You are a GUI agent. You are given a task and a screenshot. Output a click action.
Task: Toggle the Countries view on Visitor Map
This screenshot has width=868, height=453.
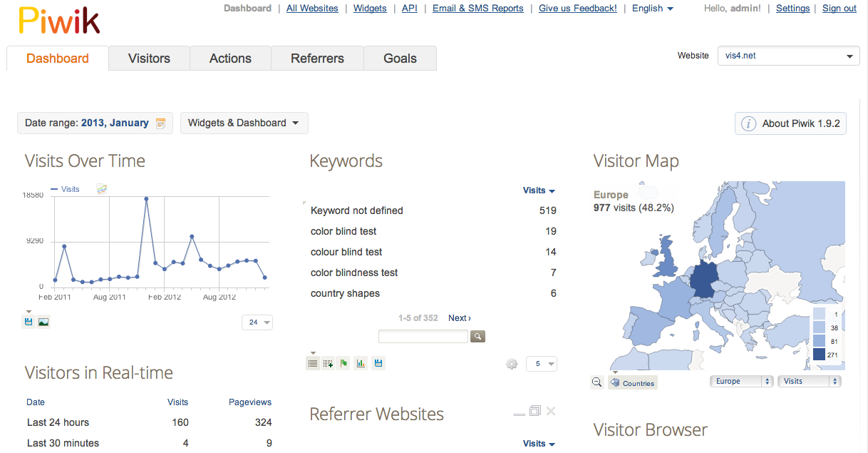click(633, 382)
